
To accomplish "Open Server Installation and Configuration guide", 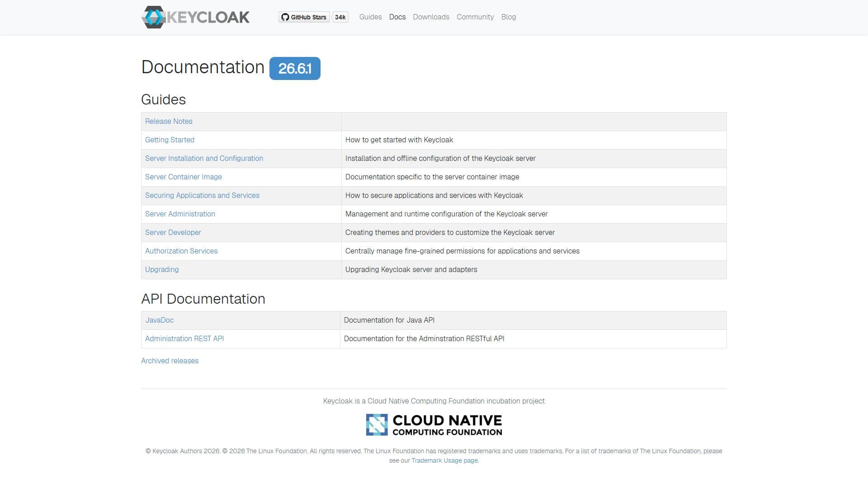I will [x=204, y=158].
